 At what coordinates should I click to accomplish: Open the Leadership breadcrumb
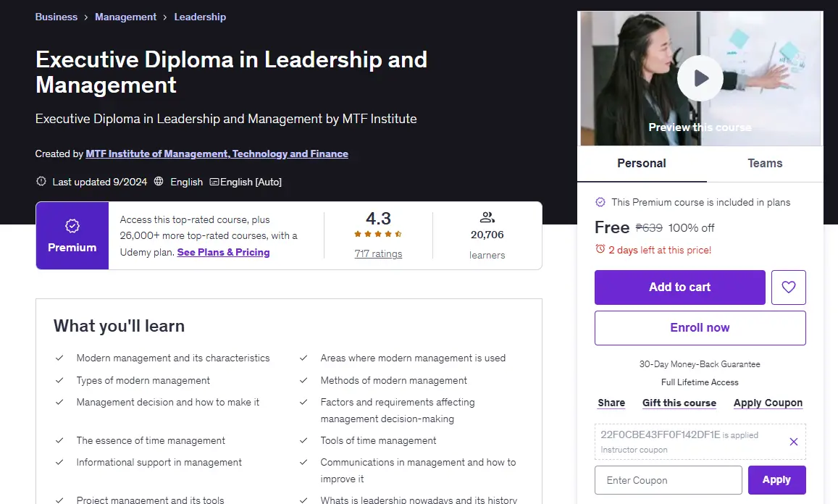(200, 17)
